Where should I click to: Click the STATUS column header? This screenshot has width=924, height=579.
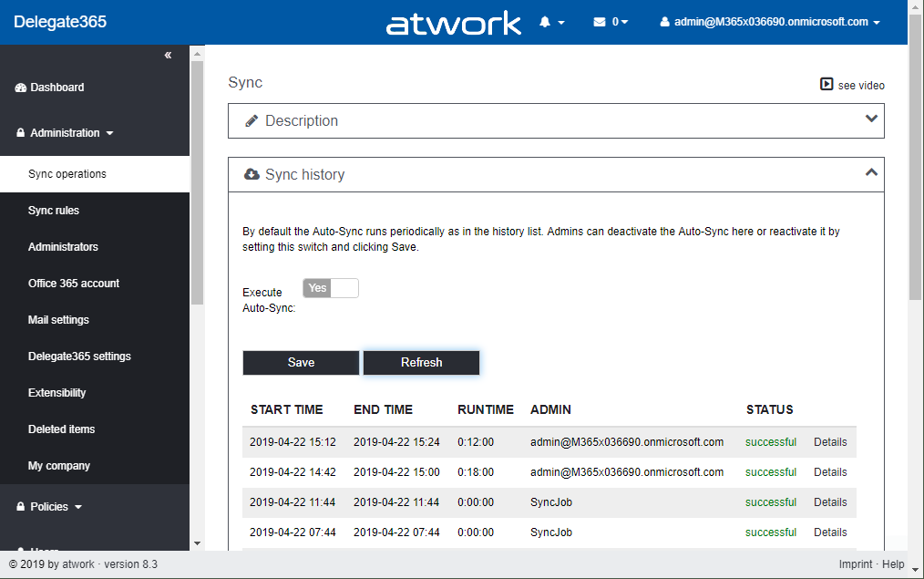point(770,409)
